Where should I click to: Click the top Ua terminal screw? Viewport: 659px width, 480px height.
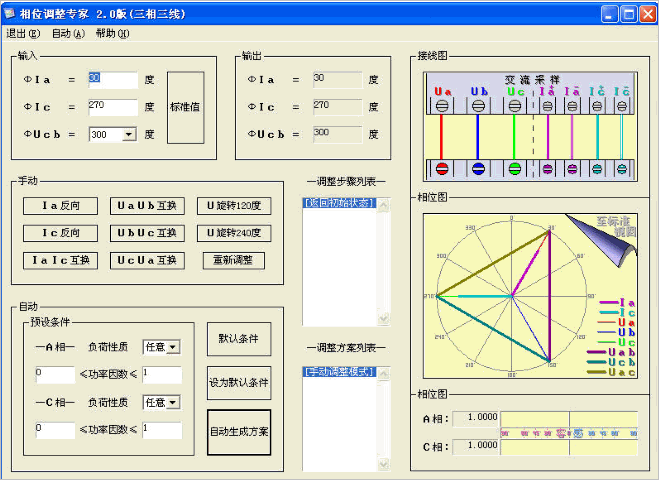[441, 105]
